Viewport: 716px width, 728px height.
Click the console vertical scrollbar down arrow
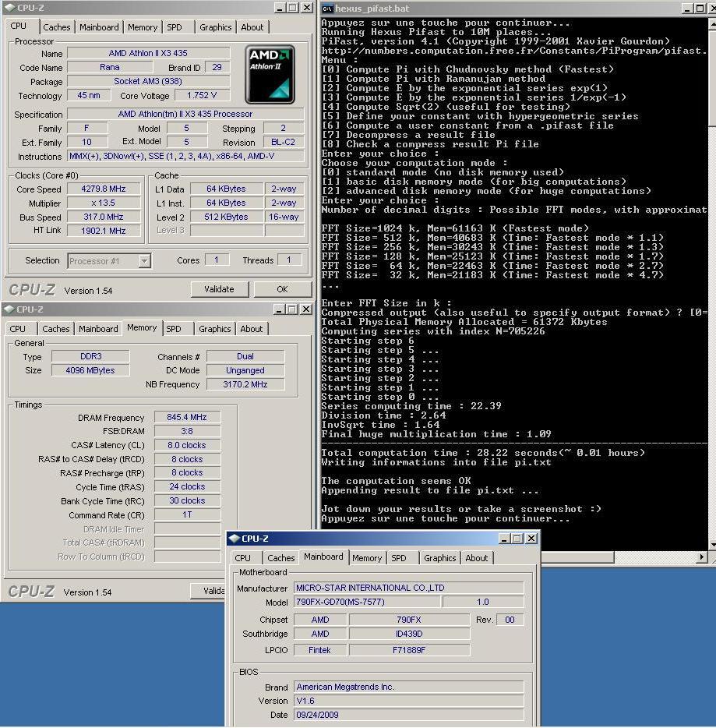(712, 545)
